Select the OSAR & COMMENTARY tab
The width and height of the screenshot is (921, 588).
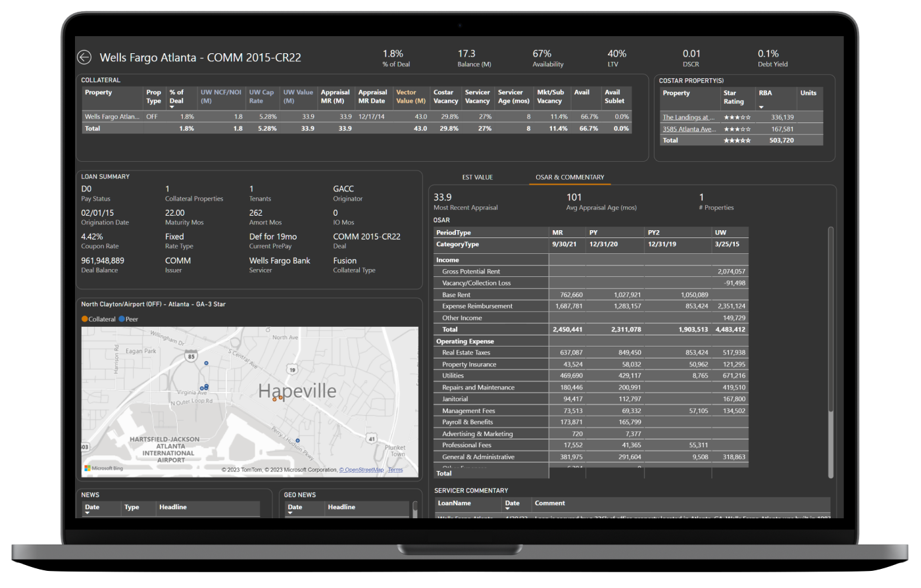click(x=569, y=177)
